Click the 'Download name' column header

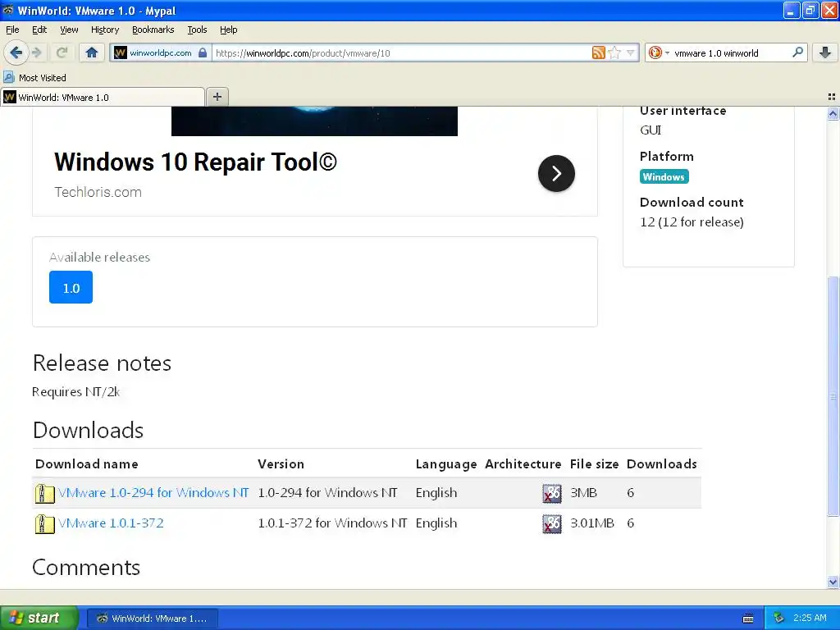(x=87, y=464)
